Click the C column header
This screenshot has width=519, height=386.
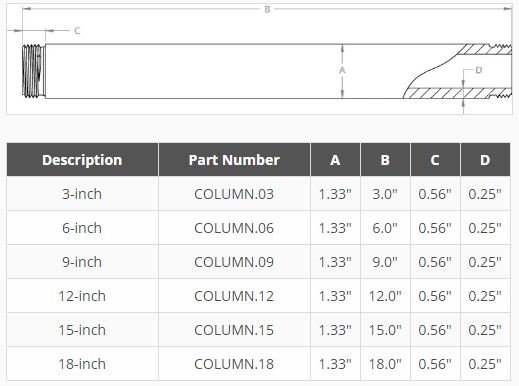click(435, 160)
